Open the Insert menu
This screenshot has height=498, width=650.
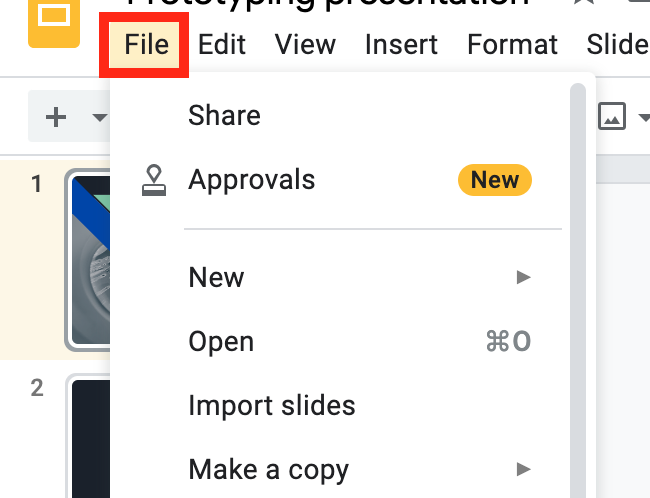click(x=401, y=45)
